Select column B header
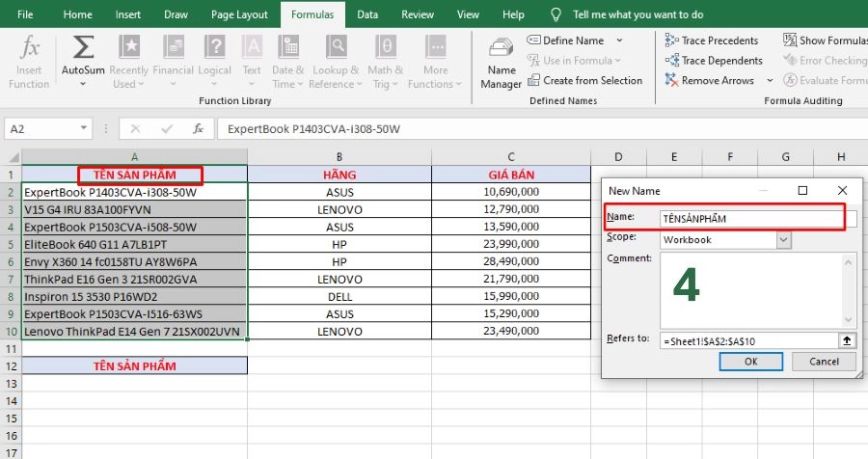Viewport: 868px width, 459px height. click(339, 156)
